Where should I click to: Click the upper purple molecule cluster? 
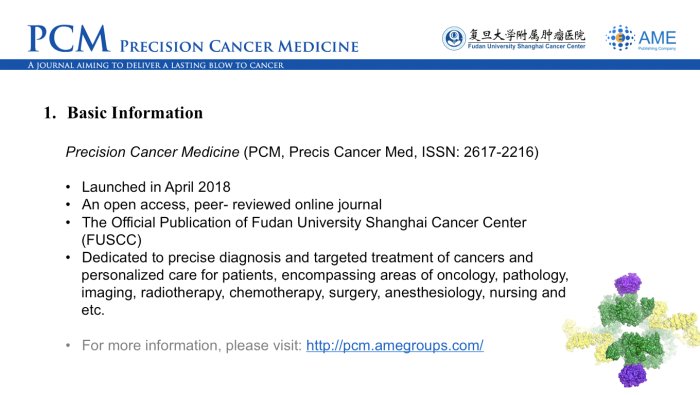628,283
